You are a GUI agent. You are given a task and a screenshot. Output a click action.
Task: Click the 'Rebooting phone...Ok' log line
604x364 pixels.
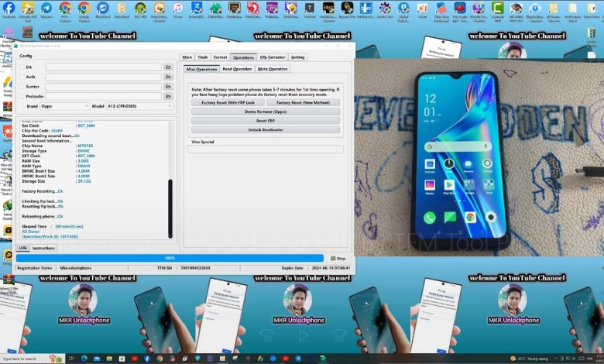click(43, 217)
